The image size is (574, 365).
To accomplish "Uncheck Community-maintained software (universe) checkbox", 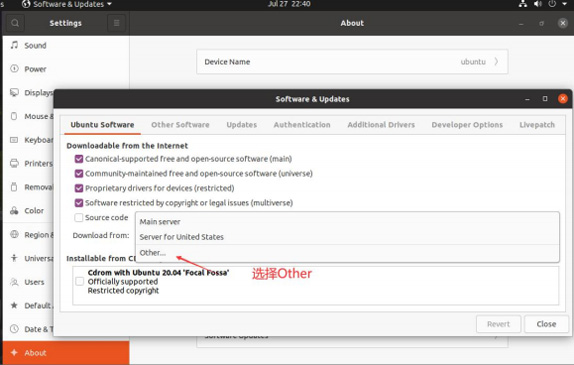I will [79, 174].
